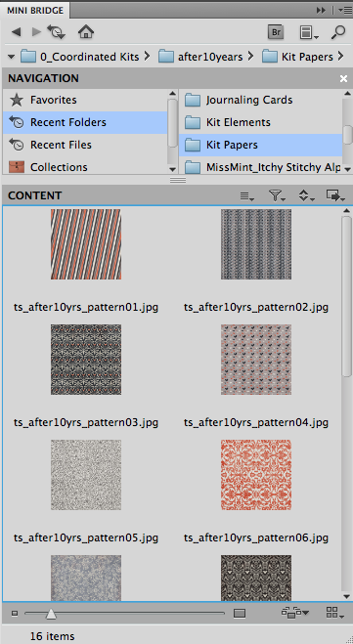Open Kit Papers in the path bar
The height and width of the screenshot is (644, 353).
point(297,57)
